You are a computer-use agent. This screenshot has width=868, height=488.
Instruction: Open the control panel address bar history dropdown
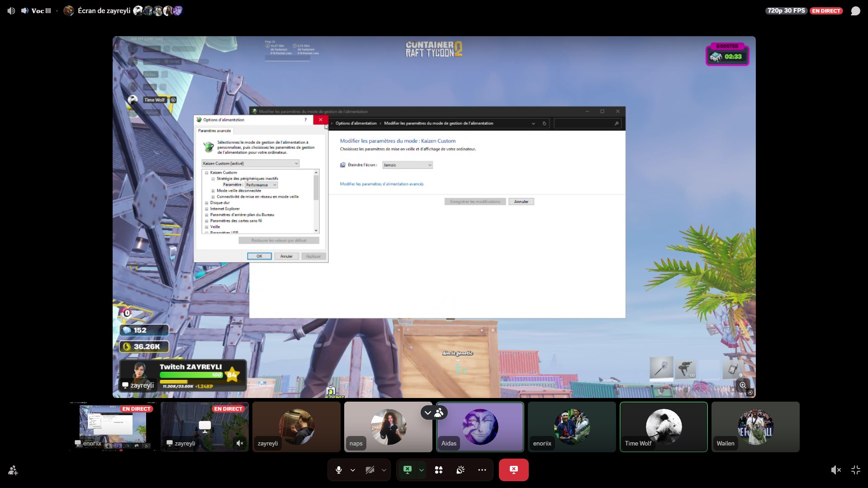[533, 123]
